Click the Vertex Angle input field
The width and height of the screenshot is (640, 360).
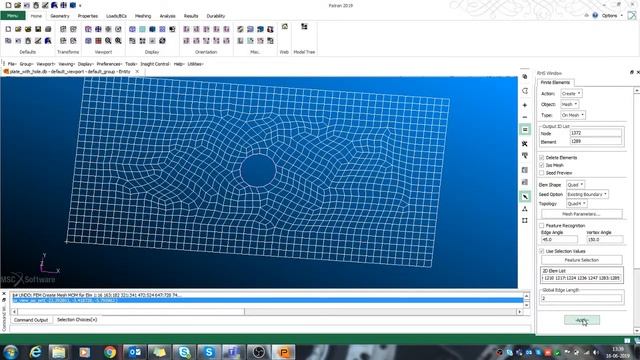point(604,240)
